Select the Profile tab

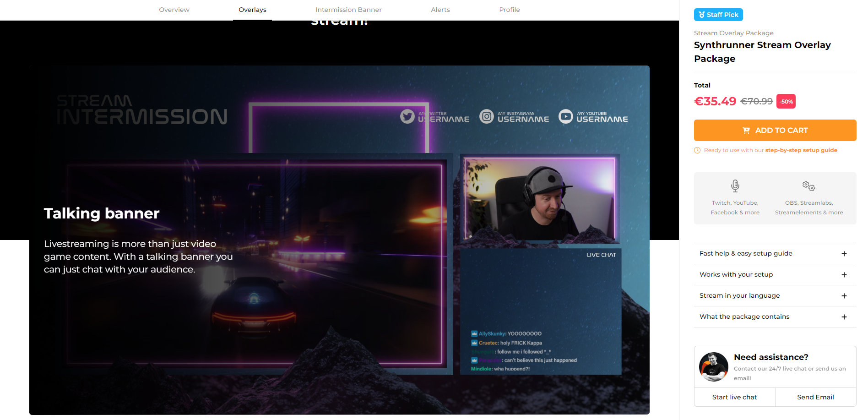pos(510,10)
